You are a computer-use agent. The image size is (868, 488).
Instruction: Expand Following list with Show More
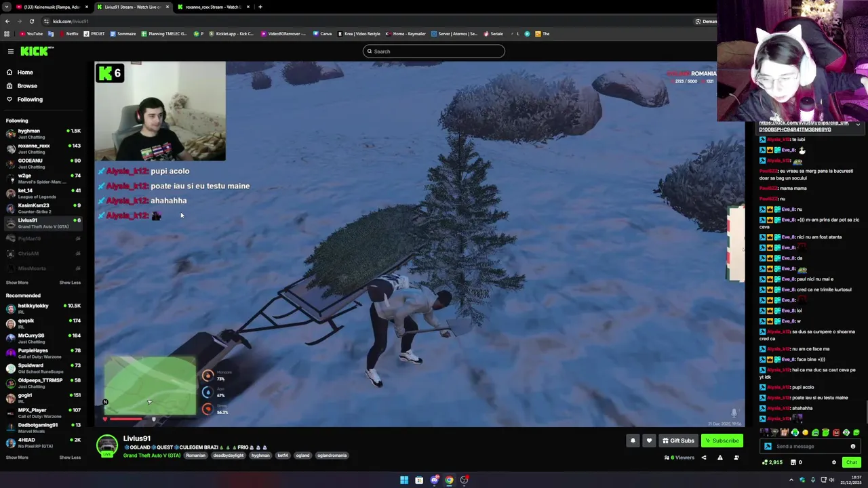coord(17,283)
